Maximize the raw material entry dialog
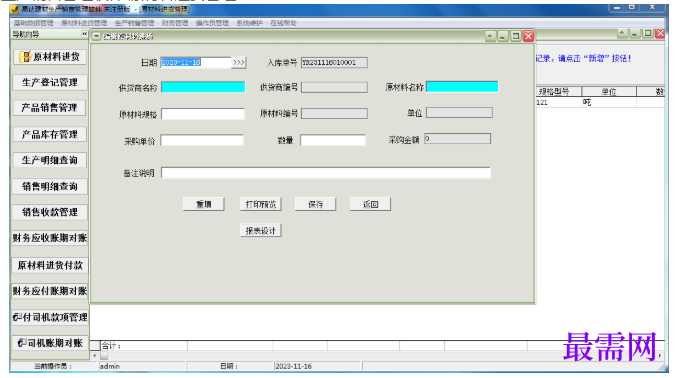The image size is (675, 378). coord(515,36)
